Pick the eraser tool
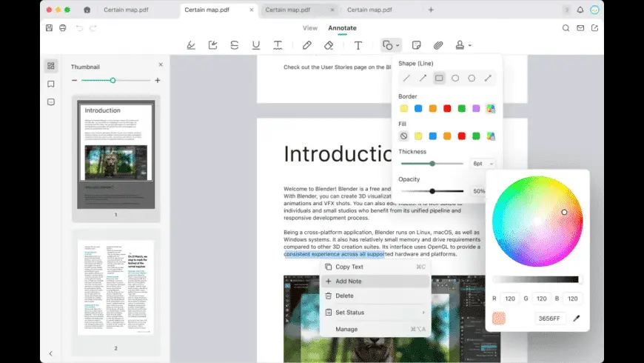Viewport: 644px width, 363px height. (x=329, y=45)
